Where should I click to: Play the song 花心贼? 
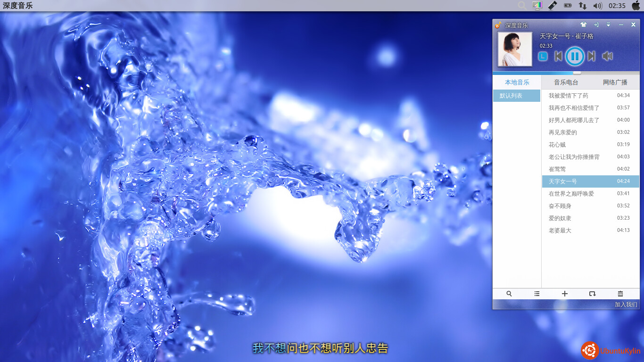pos(557,145)
